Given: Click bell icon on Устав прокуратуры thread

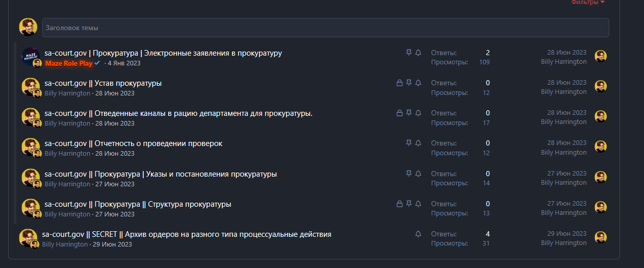Looking at the screenshot, I should click(418, 83).
